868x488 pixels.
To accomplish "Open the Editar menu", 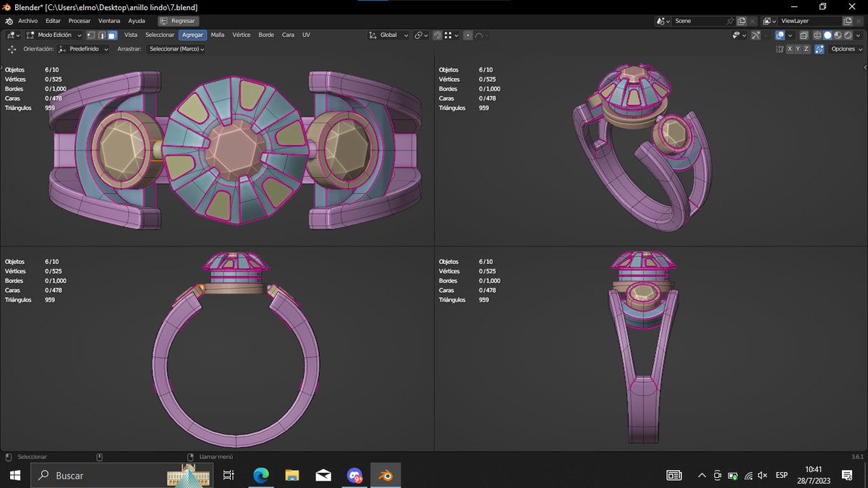I will [x=53, y=21].
